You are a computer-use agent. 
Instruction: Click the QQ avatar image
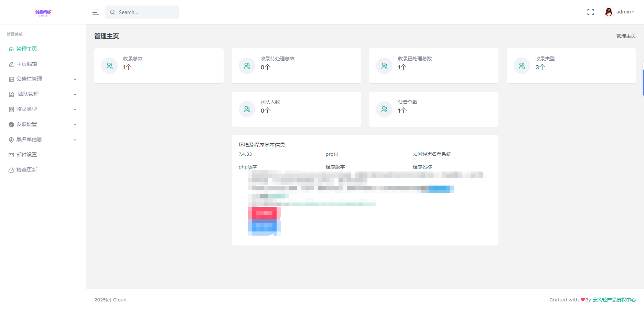pos(609,11)
